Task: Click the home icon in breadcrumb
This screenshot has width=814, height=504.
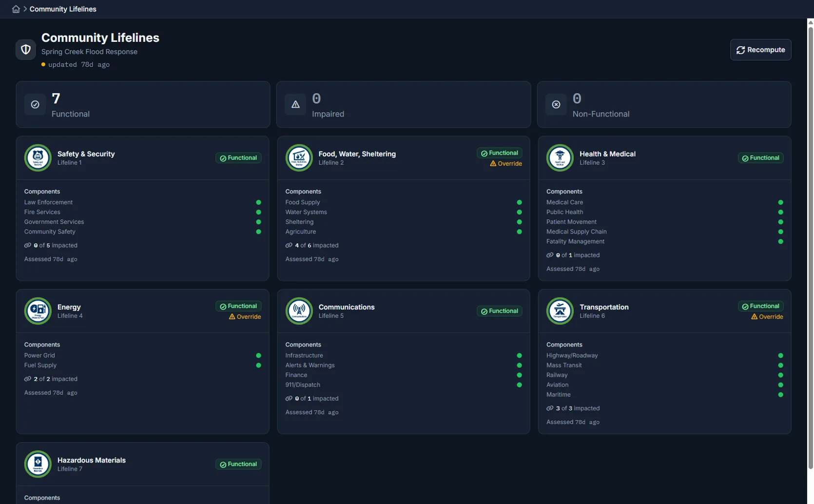Action: pyautogui.click(x=16, y=9)
